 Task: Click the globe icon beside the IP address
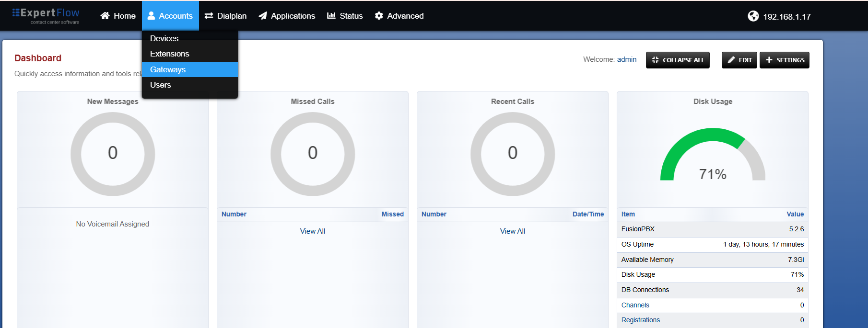[753, 16]
